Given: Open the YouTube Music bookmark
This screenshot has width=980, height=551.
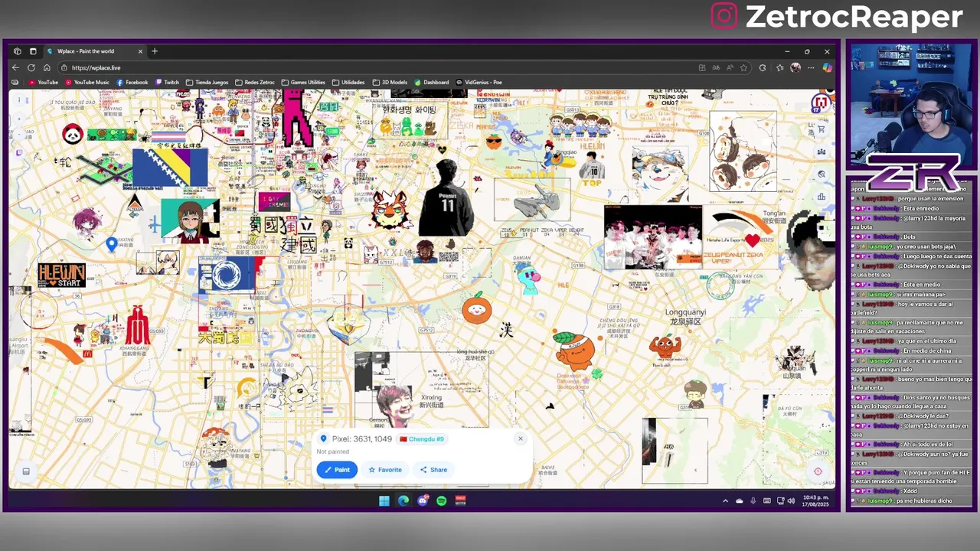Looking at the screenshot, I should point(87,82).
